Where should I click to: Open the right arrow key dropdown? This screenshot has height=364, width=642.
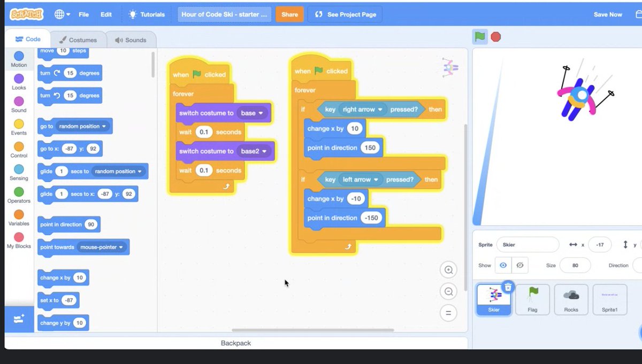363,109
